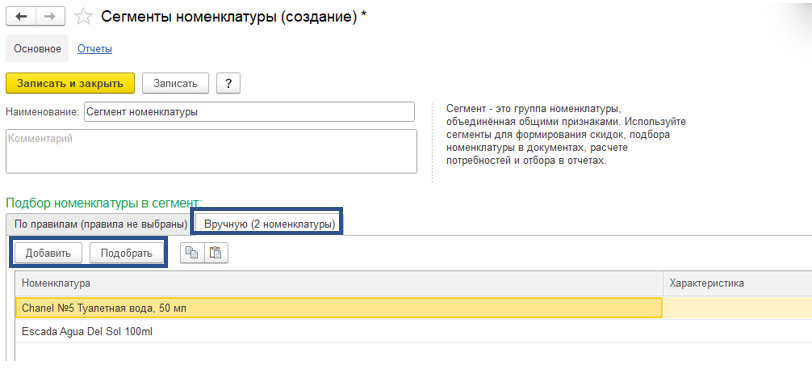Click the Записать и закрыть button
This screenshot has width=812, height=372.
(x=70, y=83)
